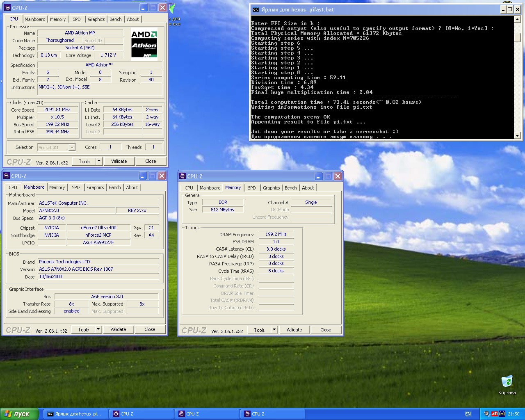Click the Rated FSB value 398.44 MHz
Image resolution: width=525 pixels, height=420 pixels.
(x=57, y=132)
